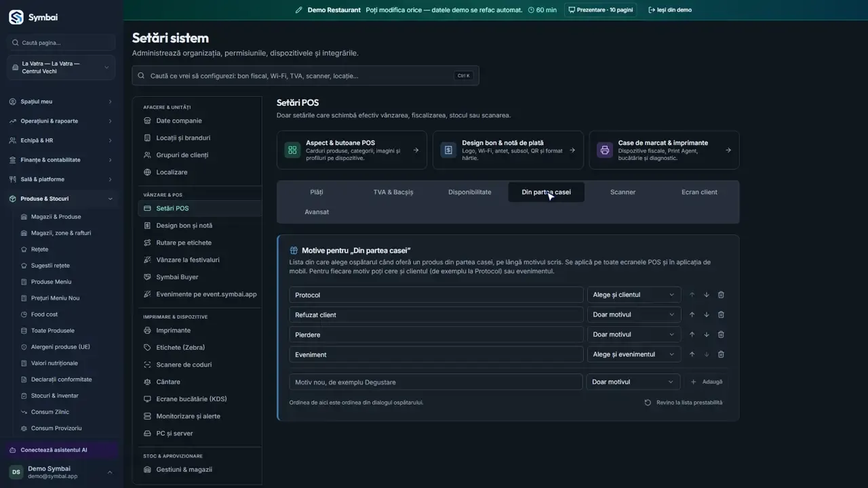This screenshot has height=488, width=868.
Task: Click the Adaugă button
Action: [x=707, y=382]
